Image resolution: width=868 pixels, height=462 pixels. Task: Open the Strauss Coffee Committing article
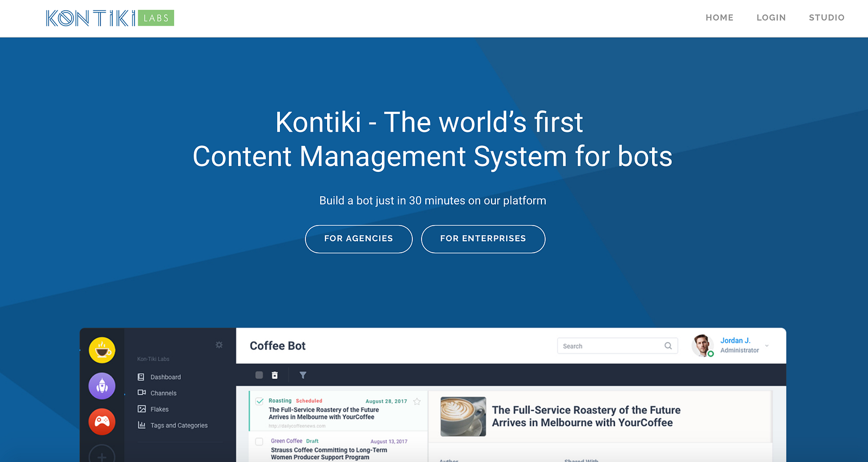tap(329, 454)
